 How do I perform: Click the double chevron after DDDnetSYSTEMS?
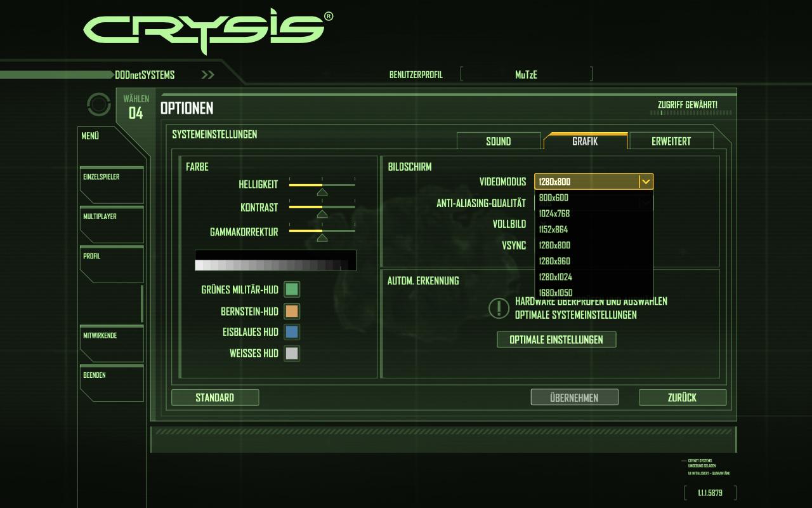click(207, 75)
